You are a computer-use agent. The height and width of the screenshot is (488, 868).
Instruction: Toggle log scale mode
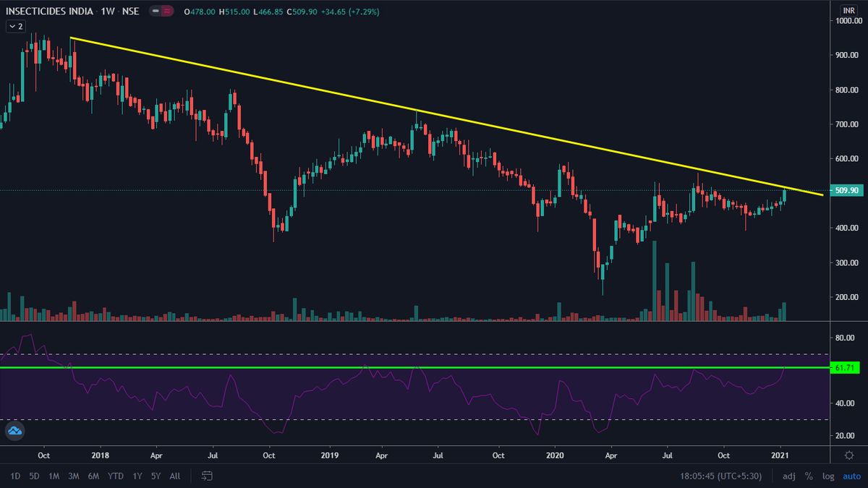point(827,476)
